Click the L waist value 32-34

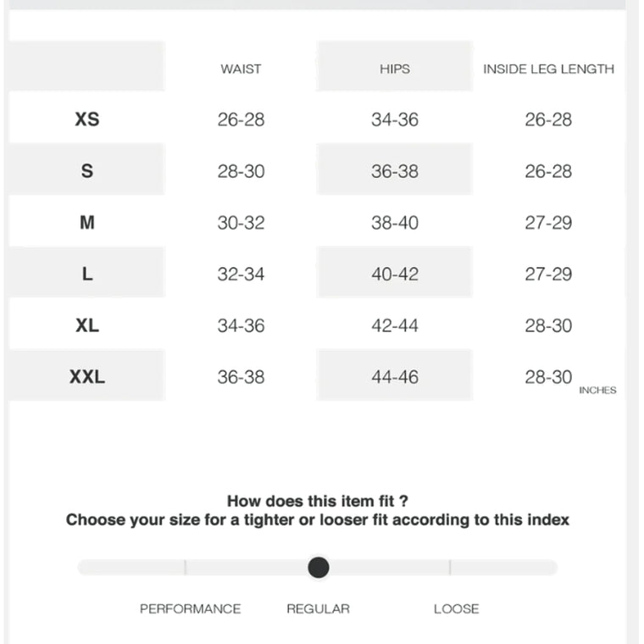[241, 275]
